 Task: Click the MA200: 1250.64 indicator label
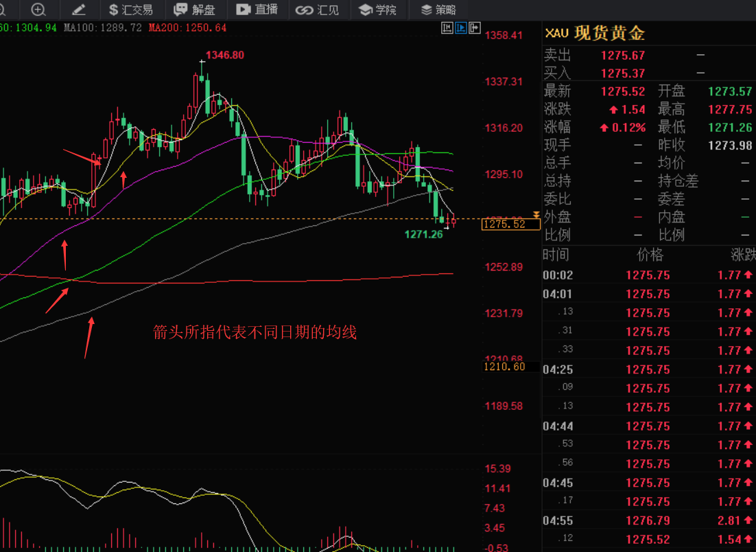click(187, 28)
